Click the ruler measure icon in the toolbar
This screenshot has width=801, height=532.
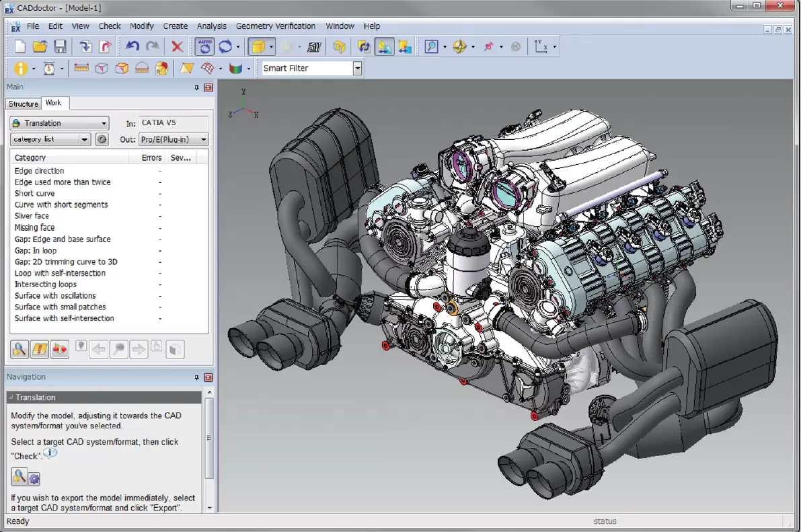click(x=81, y=69)
